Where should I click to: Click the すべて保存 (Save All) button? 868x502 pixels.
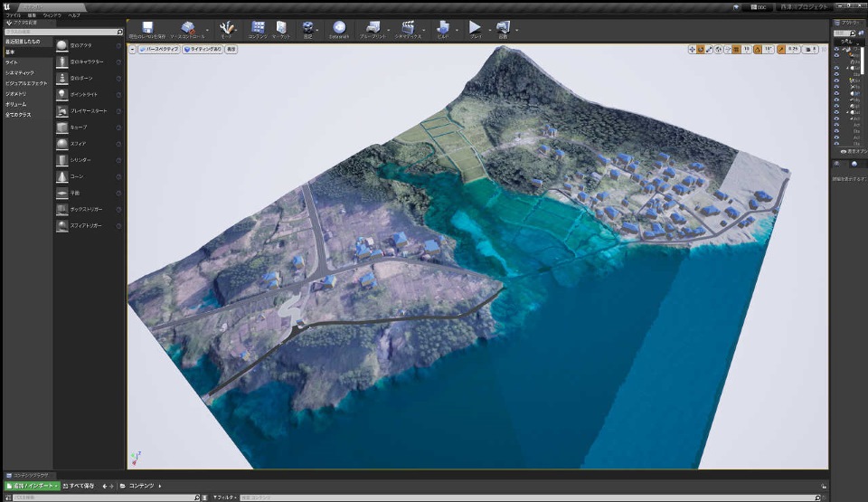[81, 486]
